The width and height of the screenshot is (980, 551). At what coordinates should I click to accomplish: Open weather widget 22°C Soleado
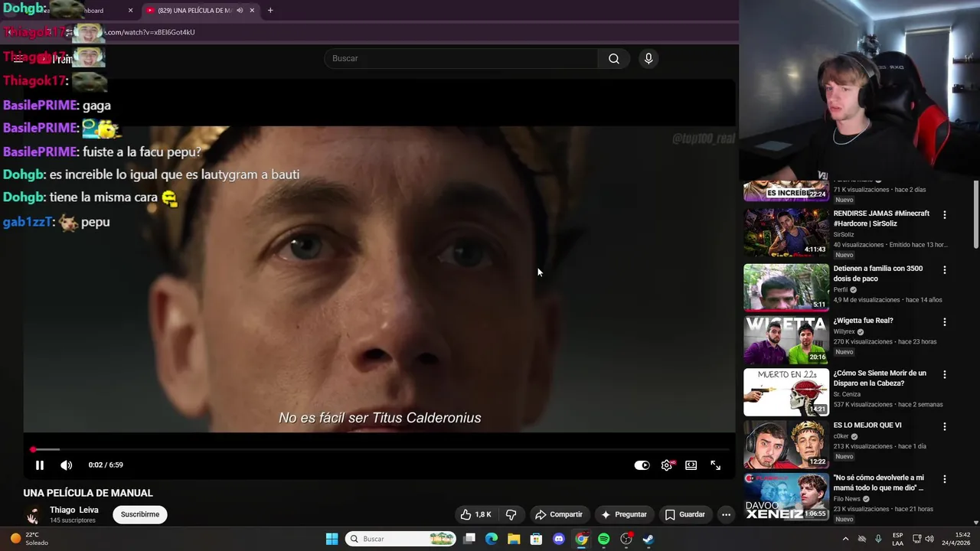(31, 539)
